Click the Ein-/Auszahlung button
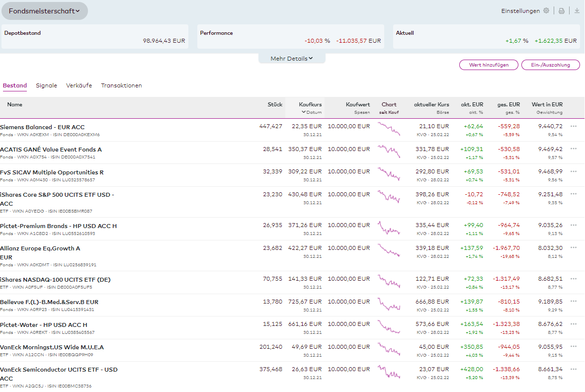585x392 pixels. pos(550,65)
